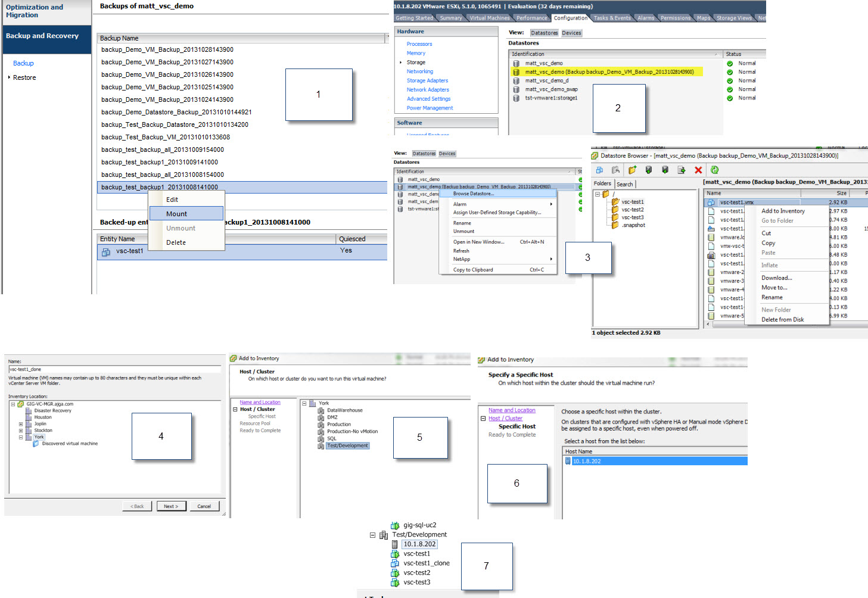Click the VM Name input field

(113, 369)
